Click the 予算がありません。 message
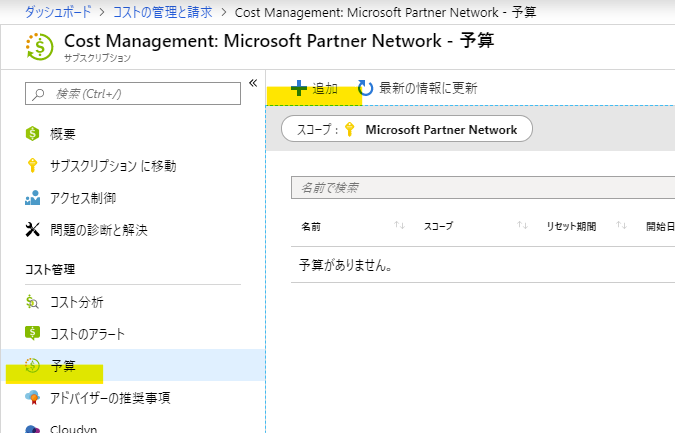675x433 pixels. tap(346, 265)
